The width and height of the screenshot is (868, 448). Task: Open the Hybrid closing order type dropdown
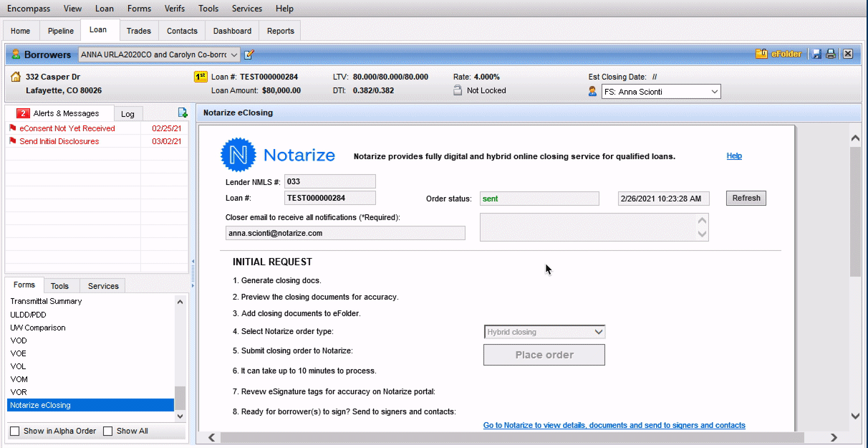(x=599, y=332)
